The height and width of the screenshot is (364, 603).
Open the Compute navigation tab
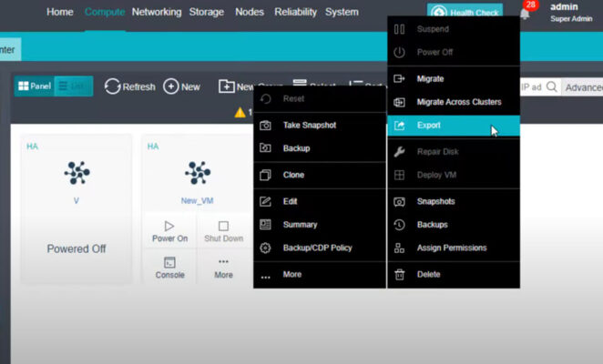tap(105, 12)
